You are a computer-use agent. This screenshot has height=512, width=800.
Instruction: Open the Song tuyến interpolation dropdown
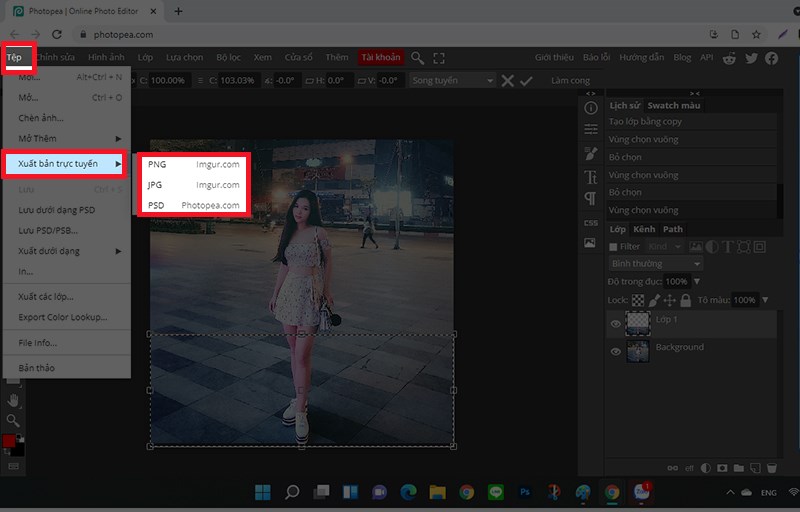coord(452,81)
